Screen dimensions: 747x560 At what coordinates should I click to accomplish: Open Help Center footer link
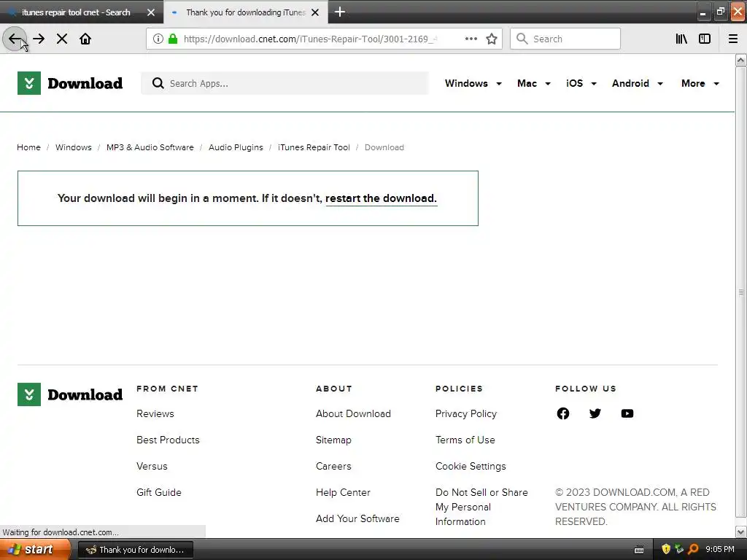(x=343, y=492)
